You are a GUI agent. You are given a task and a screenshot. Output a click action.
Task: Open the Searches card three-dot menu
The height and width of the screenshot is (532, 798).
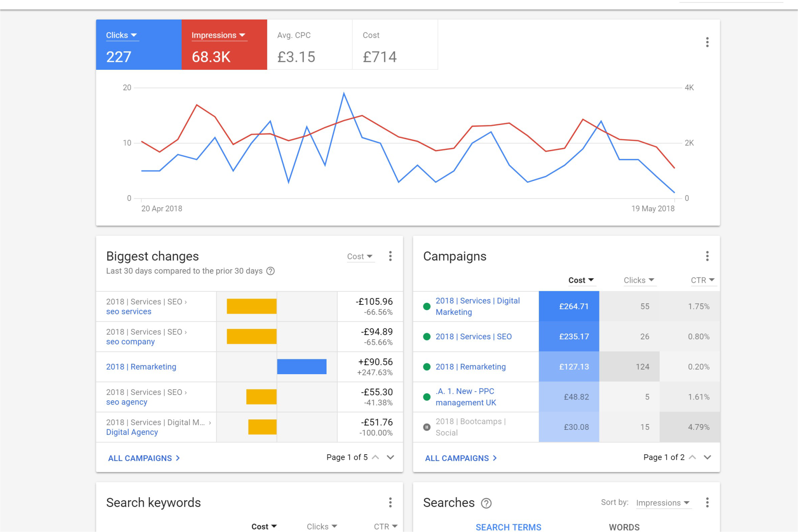tap(707, 503)
